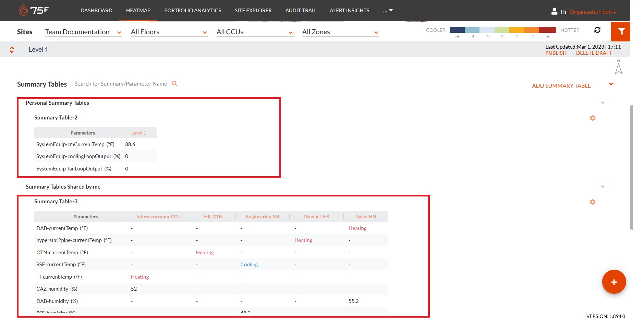Screen dimensions: 644x319
Task: Open settings gear for Summary Table-3
Action: [x=592, y=202]
